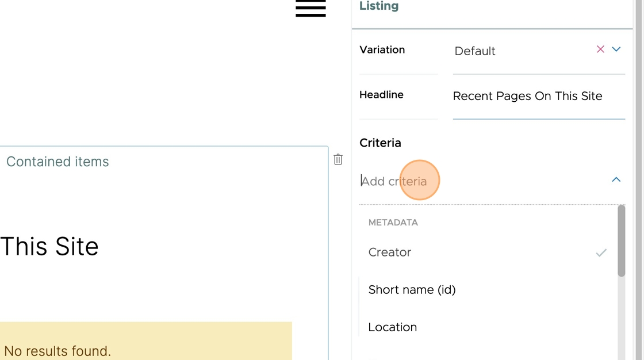Image resolution: width=644 pixels, height=360 pixels.
Task: Collapse the Add criteria dropdown chevron
Action: [x=616, y=179]
